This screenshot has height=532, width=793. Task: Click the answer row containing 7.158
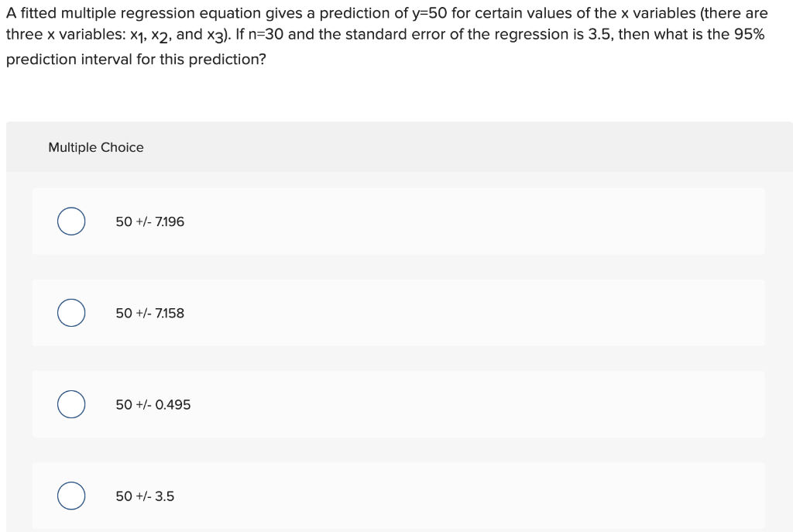(396, 313)
